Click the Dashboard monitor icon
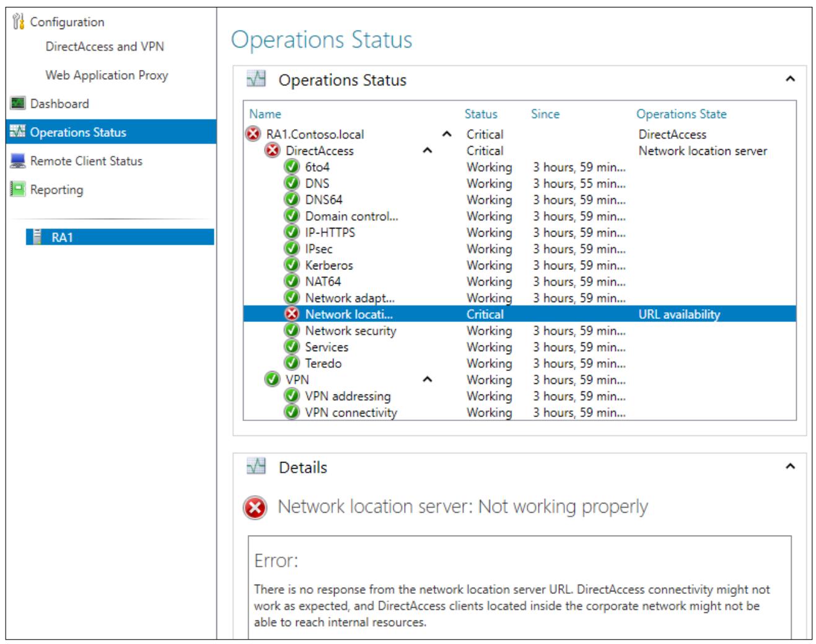Screen dimensions: 816x644 click(x=18, y=103)
